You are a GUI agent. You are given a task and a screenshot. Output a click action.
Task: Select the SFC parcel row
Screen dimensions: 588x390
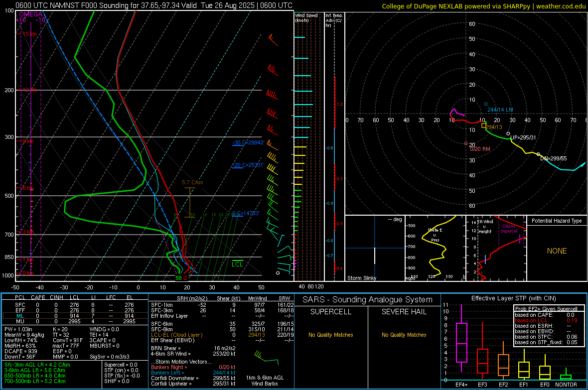click(75, 305)
